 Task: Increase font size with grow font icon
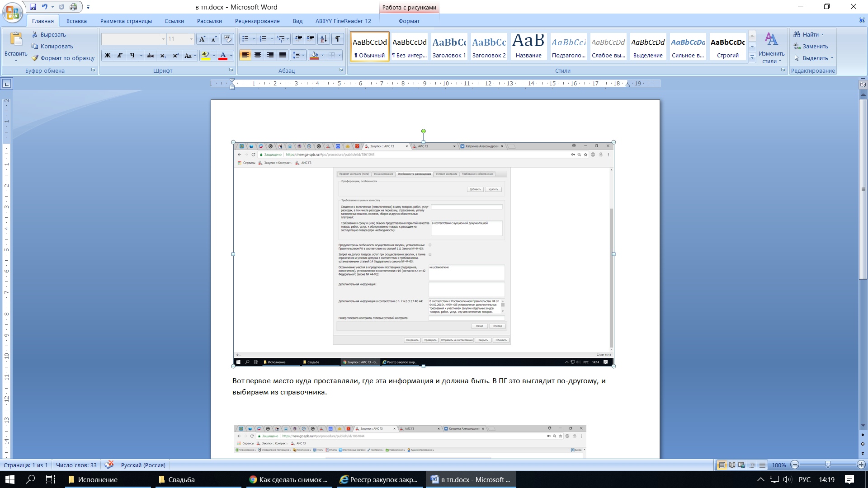pos(202,39)
